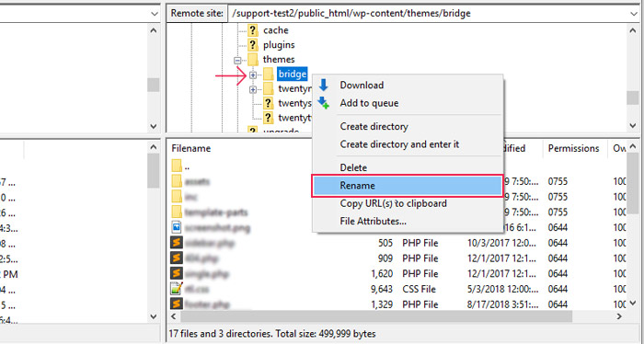
Task: Click scroll-down arrow in local file list
Action: point(154,316)
